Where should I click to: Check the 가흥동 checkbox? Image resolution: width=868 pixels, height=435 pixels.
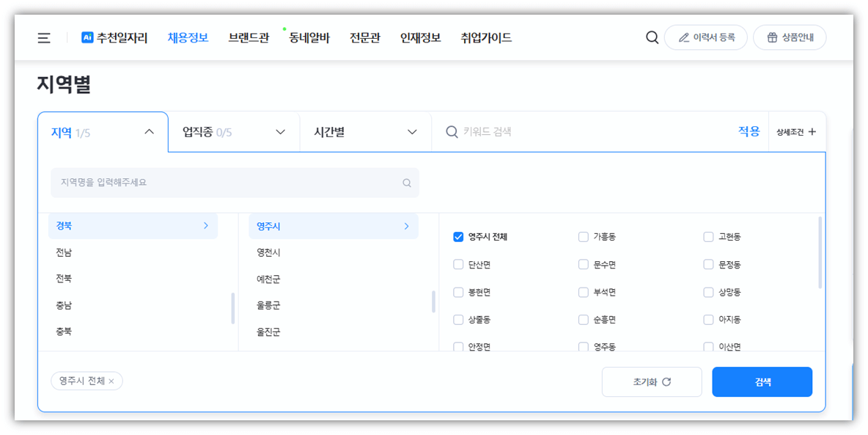(583, 236)
